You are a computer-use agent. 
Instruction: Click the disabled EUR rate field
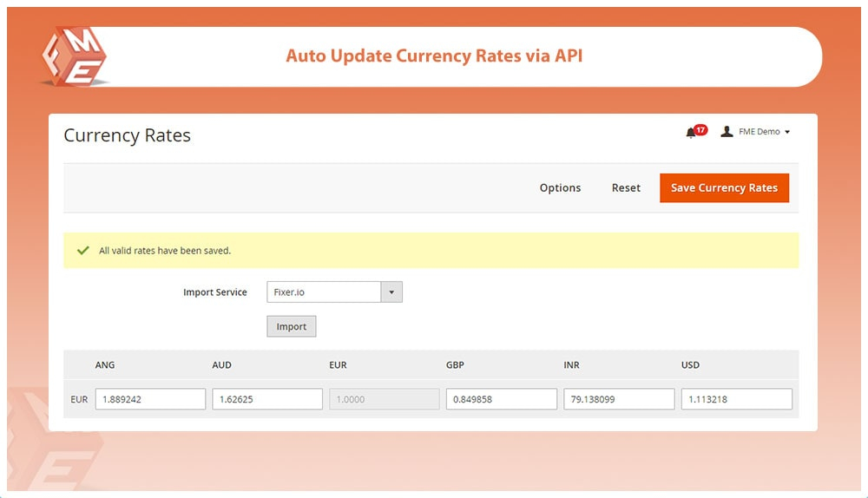385,399
